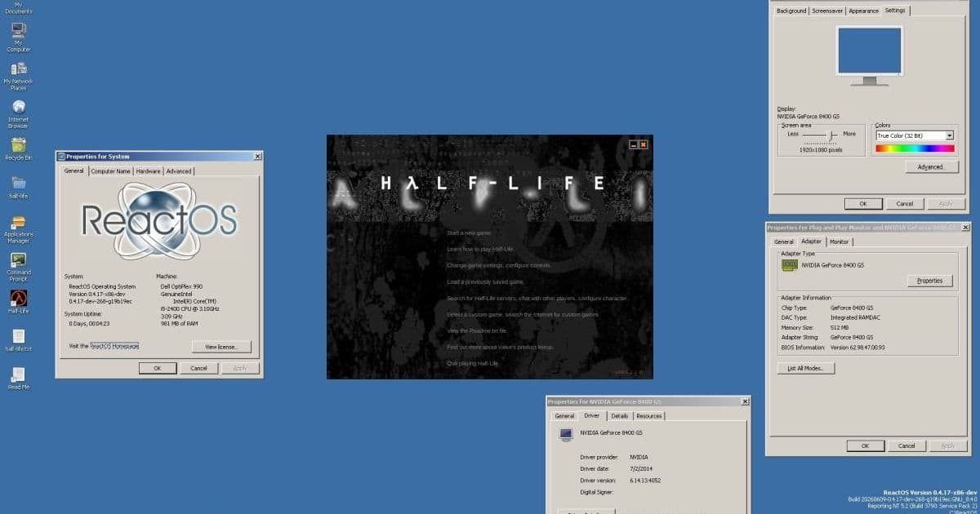Click the monitor icon in NVIDIA GeForce properties
Image resolution: width=980 pixels, height=514 pixels.
point(565,434)
